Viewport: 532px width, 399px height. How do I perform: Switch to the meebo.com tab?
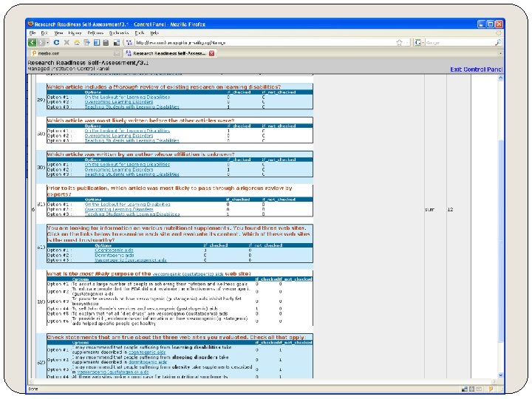point(75,53)
